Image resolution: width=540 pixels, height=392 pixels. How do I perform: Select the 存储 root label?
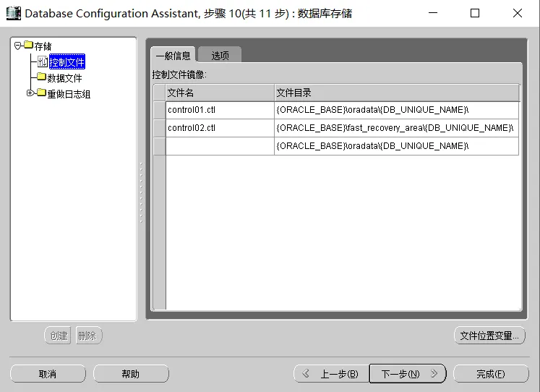(43, 46)
